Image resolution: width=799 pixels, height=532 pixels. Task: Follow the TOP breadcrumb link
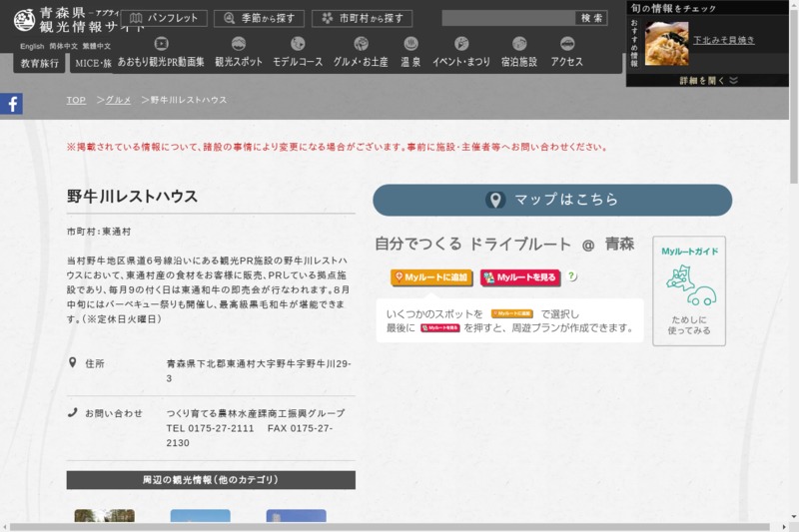(76, 101)
